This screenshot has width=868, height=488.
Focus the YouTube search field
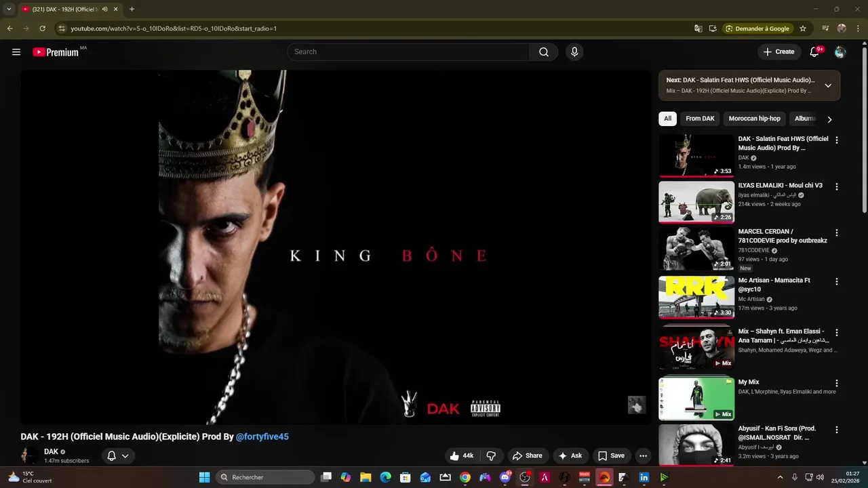pos(409,52)
